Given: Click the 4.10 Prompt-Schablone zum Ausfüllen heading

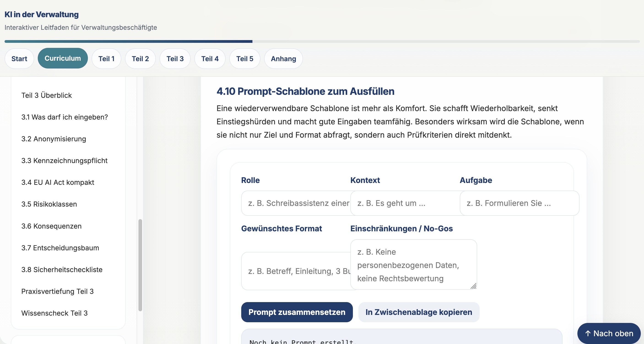Looking at the screenshot, I should tap(305, 91).
